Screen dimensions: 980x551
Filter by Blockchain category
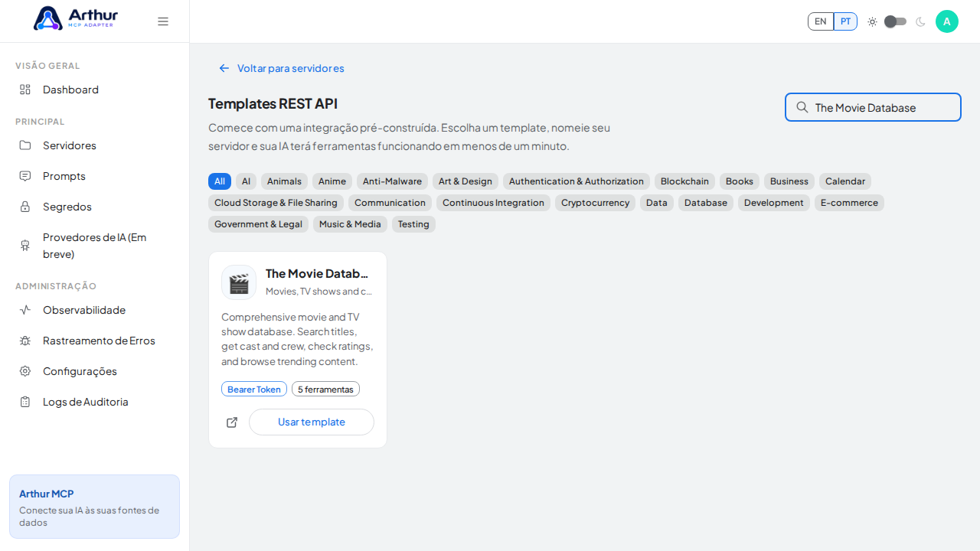pos(684,181)
